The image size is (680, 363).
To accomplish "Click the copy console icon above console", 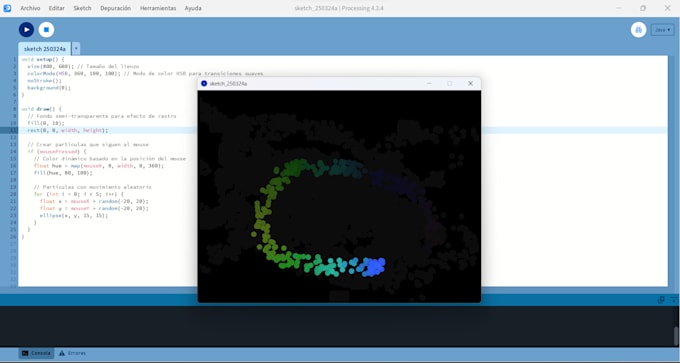I will click(661, 299).
